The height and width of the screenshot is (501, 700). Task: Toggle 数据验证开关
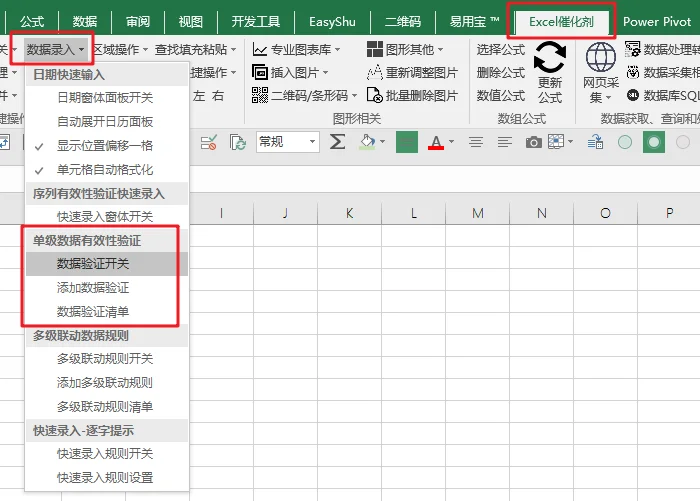point(107,264)
